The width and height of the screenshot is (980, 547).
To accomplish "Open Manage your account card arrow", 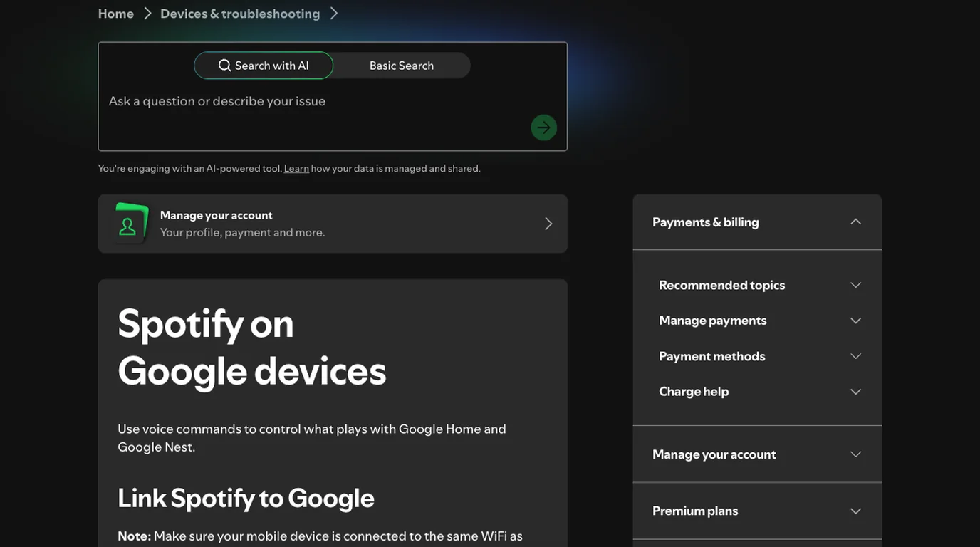I will tap(548, 224).
